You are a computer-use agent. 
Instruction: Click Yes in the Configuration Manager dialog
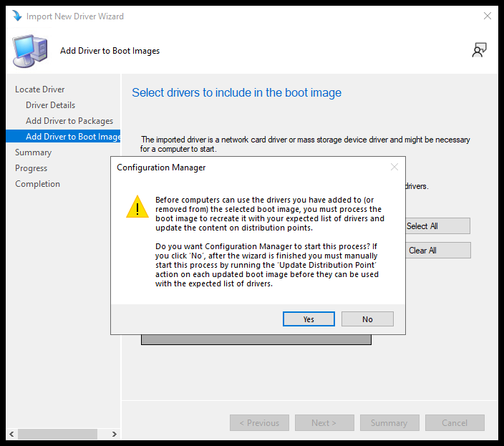(309, 319)
